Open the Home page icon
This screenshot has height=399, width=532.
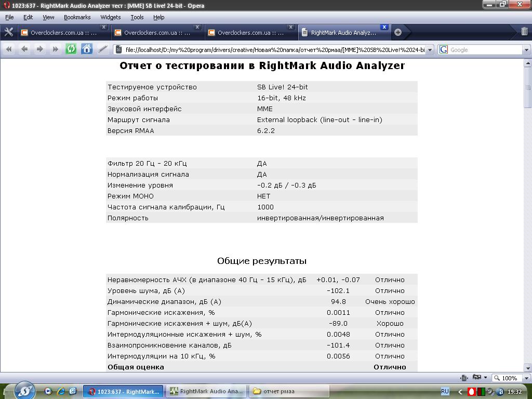(87, 49)
